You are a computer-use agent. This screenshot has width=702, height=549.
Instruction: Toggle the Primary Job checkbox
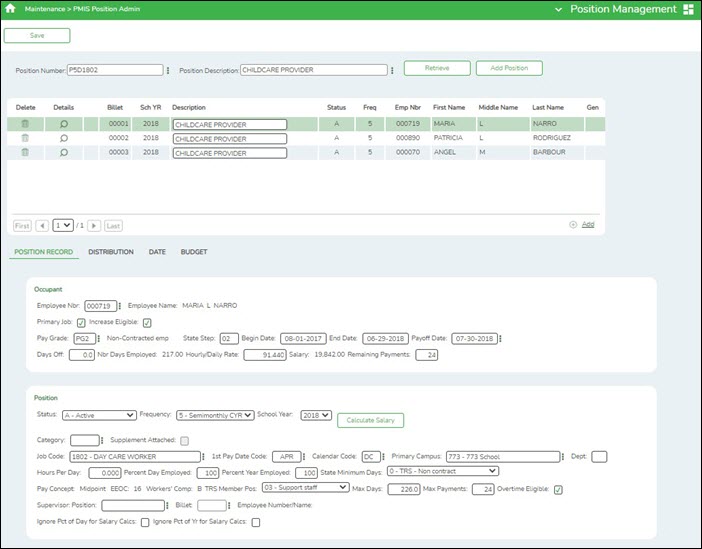tap(81, 322)
